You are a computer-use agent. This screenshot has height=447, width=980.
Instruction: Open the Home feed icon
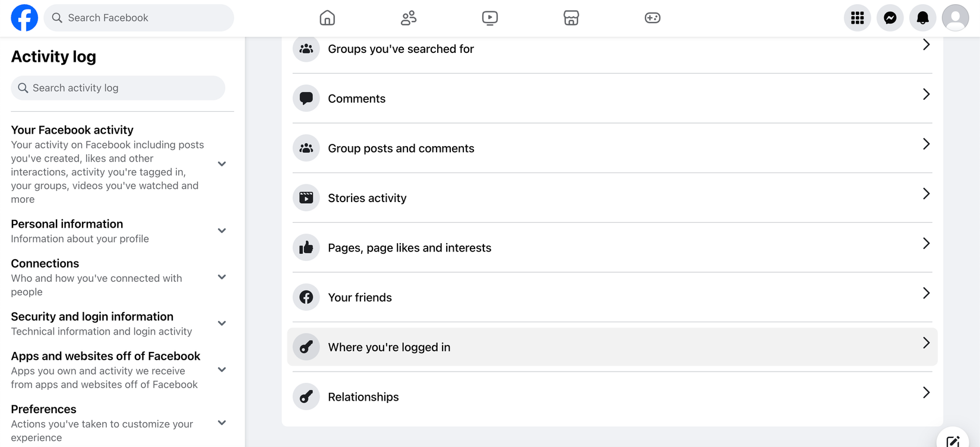pos(327,18)
